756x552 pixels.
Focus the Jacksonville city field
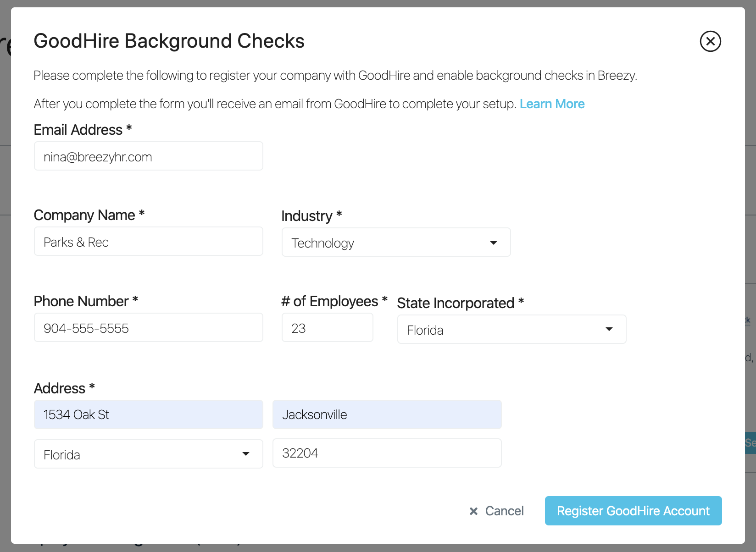click(387, 415)
